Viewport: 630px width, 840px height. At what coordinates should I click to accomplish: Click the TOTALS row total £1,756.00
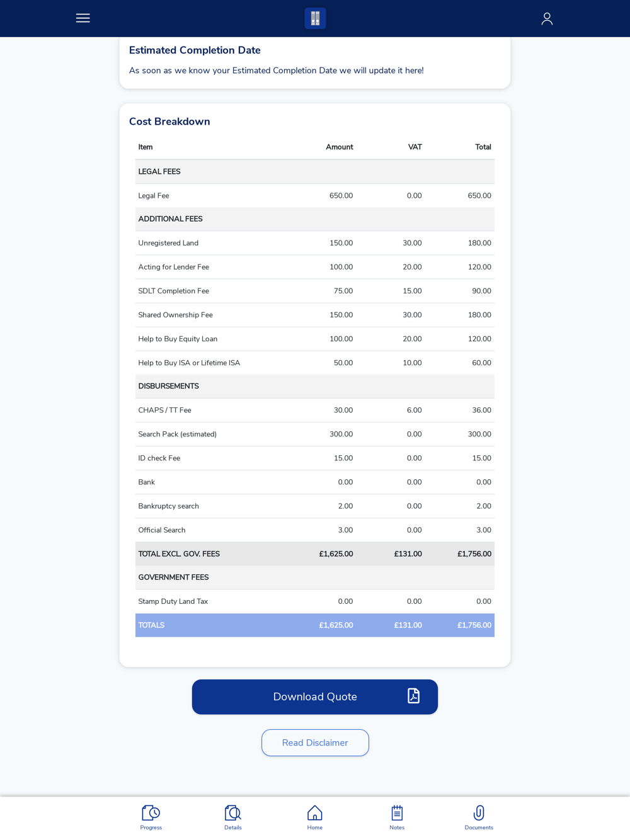[x=474, y=625]
